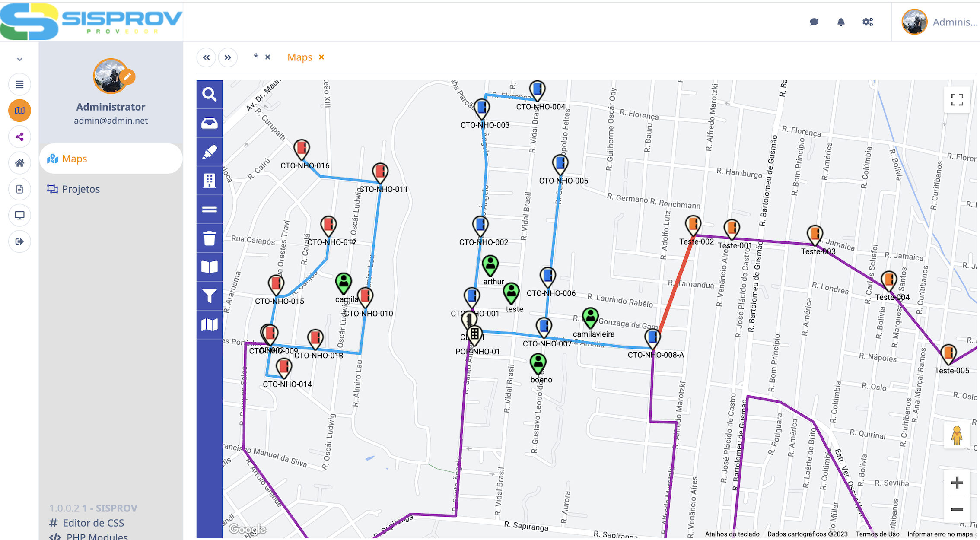Select the Teste-003 orange marker

[x=815, y=235]
